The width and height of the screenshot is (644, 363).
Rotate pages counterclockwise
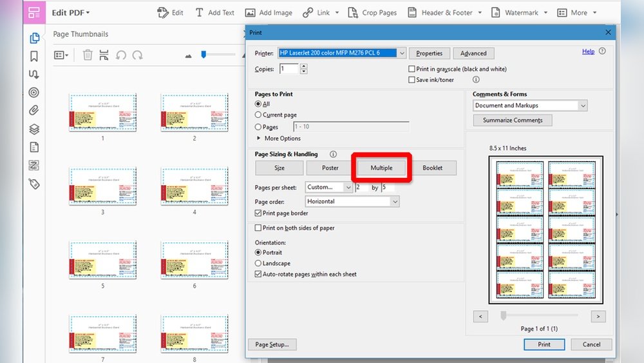[x=121, y=55]
